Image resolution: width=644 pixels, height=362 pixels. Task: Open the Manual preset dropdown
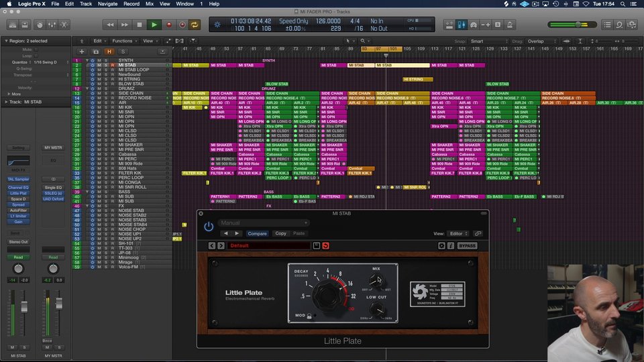pos(264,223)
